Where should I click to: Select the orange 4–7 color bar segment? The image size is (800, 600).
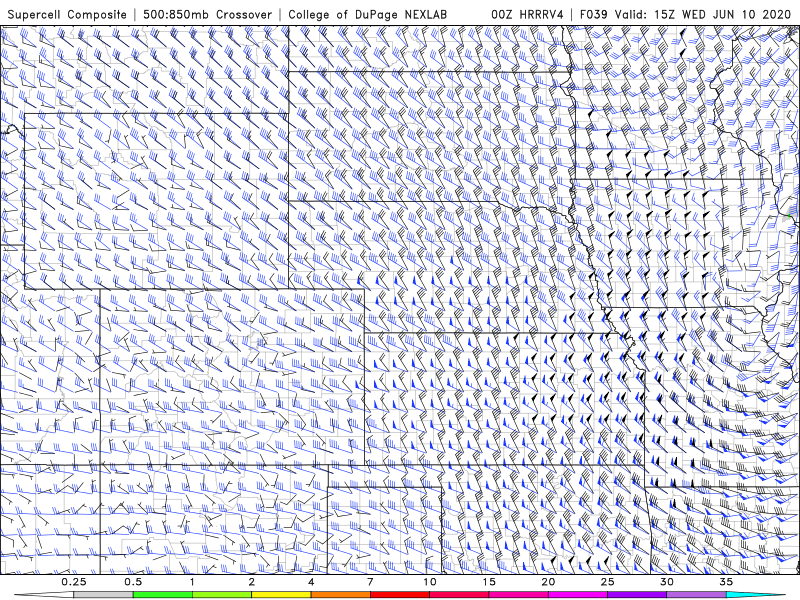(x=340, y=595)
